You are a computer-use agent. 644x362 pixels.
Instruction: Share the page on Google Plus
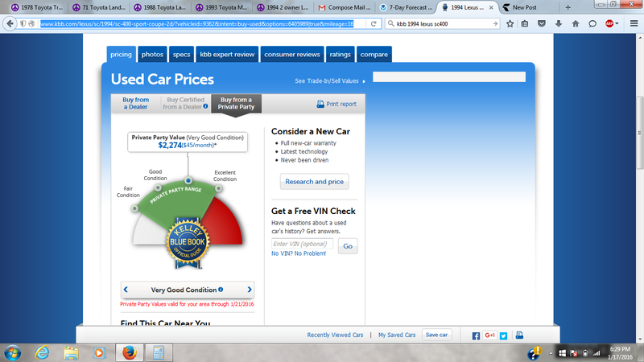pos(489,335)
